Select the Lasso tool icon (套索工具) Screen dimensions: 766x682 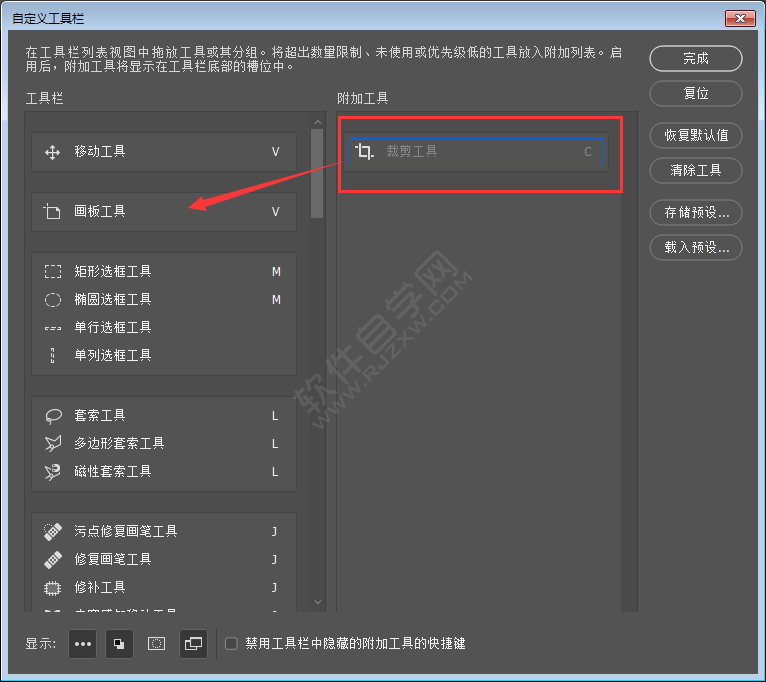click(53, 416)
